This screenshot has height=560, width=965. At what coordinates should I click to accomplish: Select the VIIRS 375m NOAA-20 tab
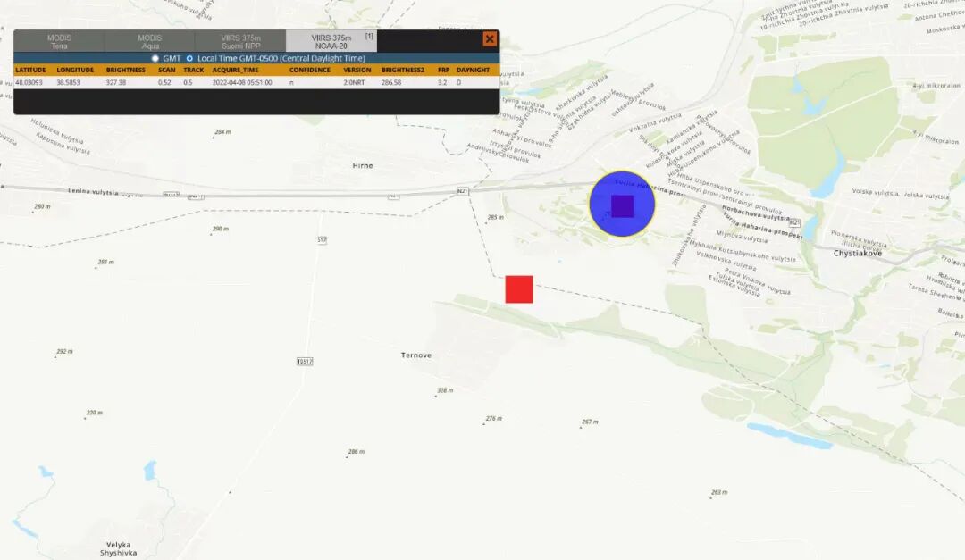click(331, 41)
